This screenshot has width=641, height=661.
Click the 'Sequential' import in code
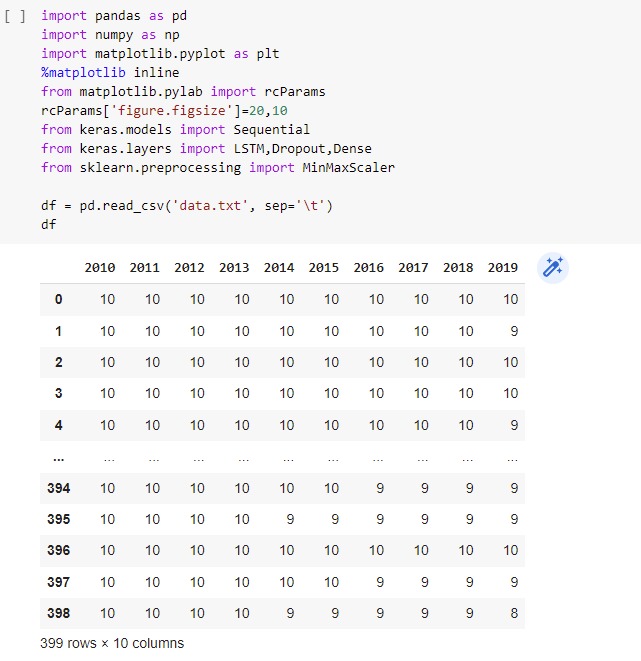point(271,129)
